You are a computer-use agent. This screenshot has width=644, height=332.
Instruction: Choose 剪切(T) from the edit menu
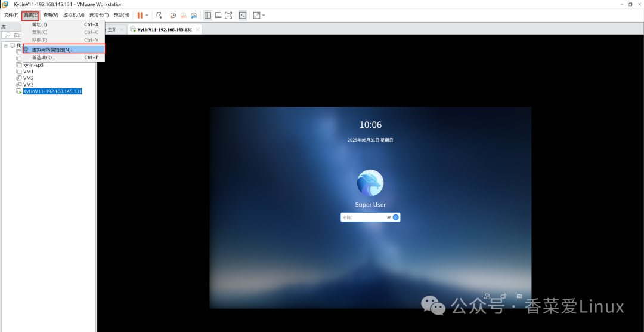[63, 24]
